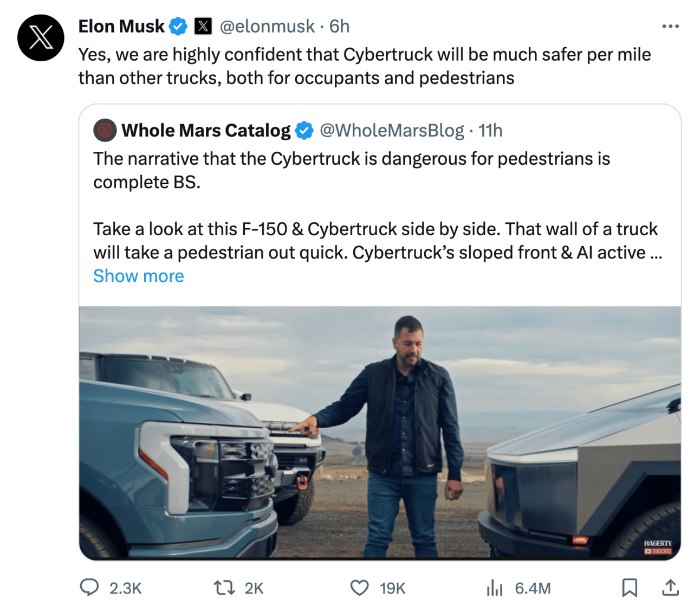Screen dimensions: 700x612
Task: Click the @WholeMarsBlog handle
Action: pyautogui.click(x=392, y=130)
